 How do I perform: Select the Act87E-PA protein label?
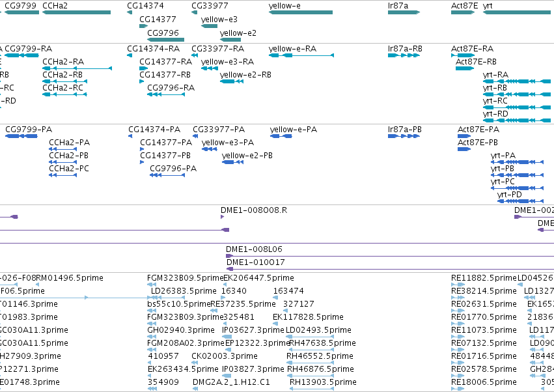tap(478, 130)
